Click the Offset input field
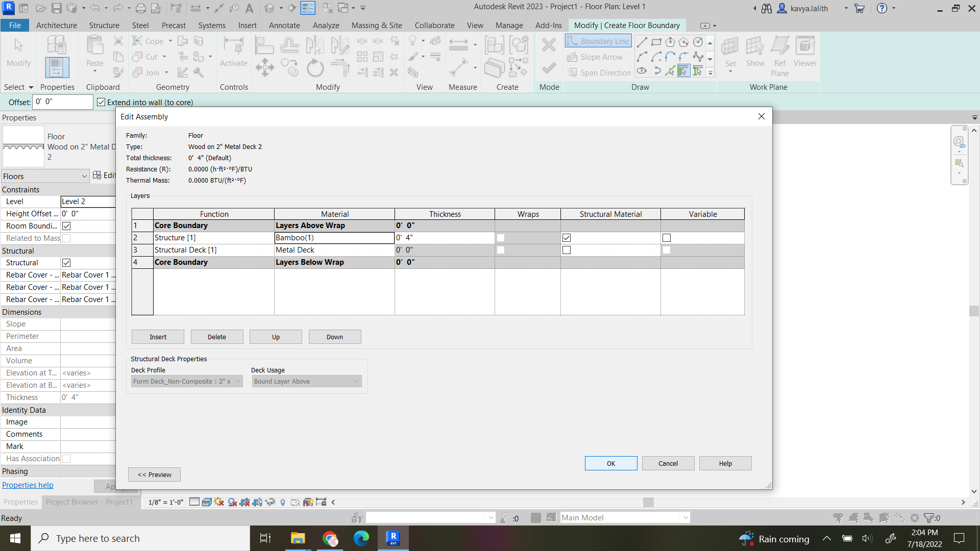The image size is (980, 551). [x=62, y=102]
